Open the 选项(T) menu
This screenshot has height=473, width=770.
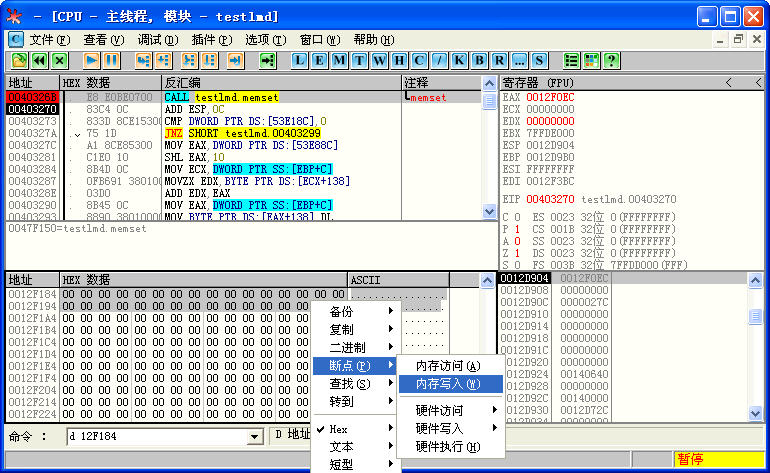click(x=266, y=40)
